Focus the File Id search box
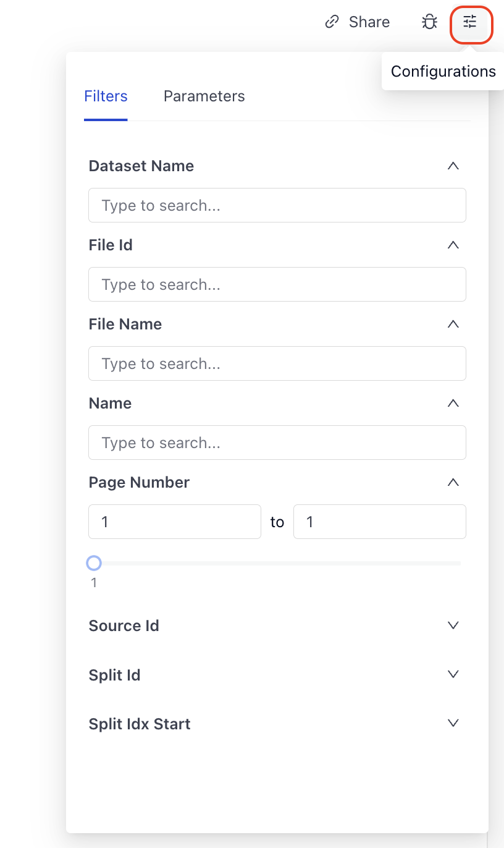Viewport: 504px width, 848px height. point(277,284)
